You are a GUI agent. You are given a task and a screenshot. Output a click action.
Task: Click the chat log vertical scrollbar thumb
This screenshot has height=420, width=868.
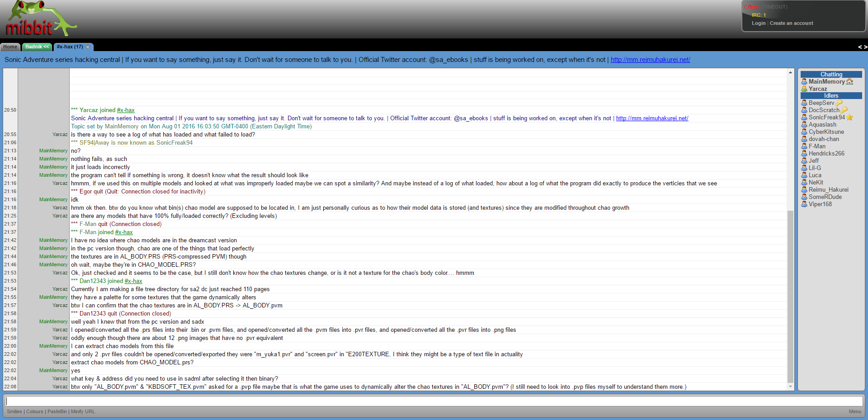click(790, 296)
